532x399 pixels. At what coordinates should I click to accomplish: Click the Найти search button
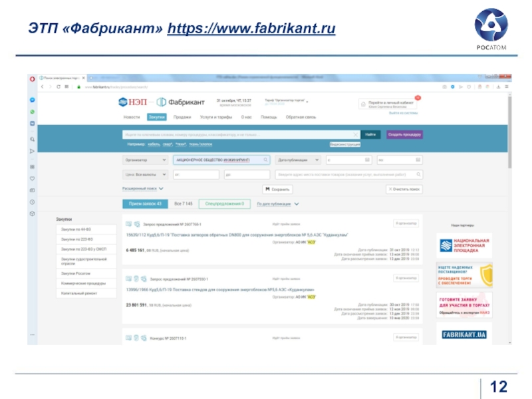pos(370,135)
